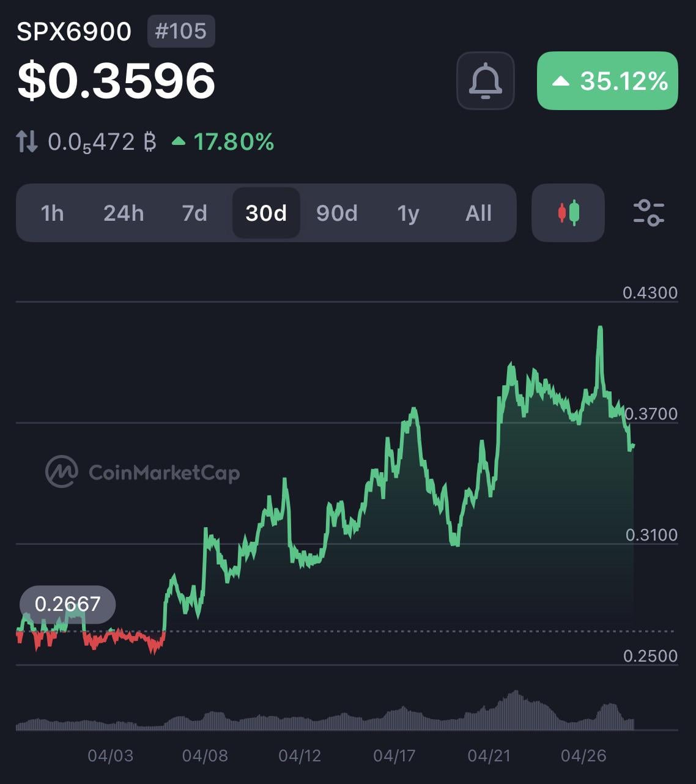The image size is (696, 784).
Task: Toggle the green 35.12% change badge
Action: coord(607,81)
